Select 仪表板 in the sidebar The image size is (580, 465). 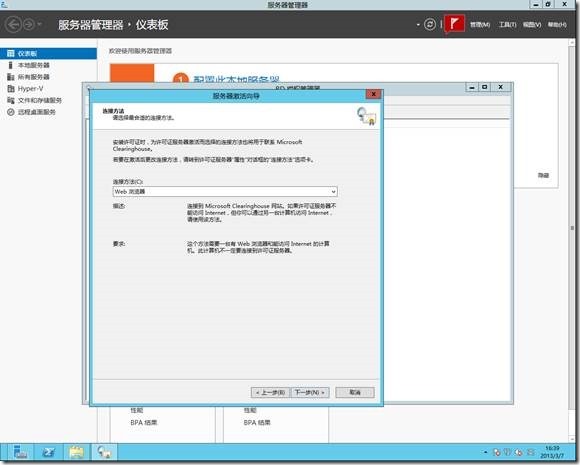coord(48,54)
